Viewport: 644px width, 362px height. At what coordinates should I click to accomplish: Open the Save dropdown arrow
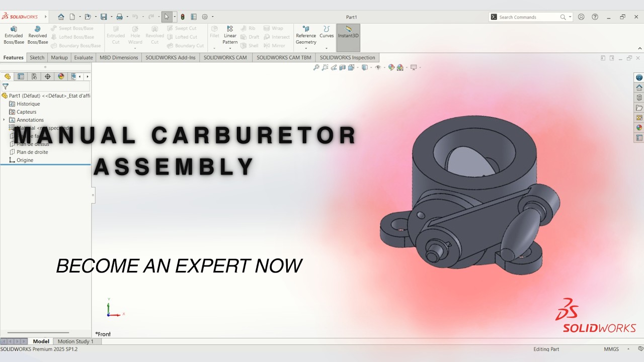(x=111, y=17)
